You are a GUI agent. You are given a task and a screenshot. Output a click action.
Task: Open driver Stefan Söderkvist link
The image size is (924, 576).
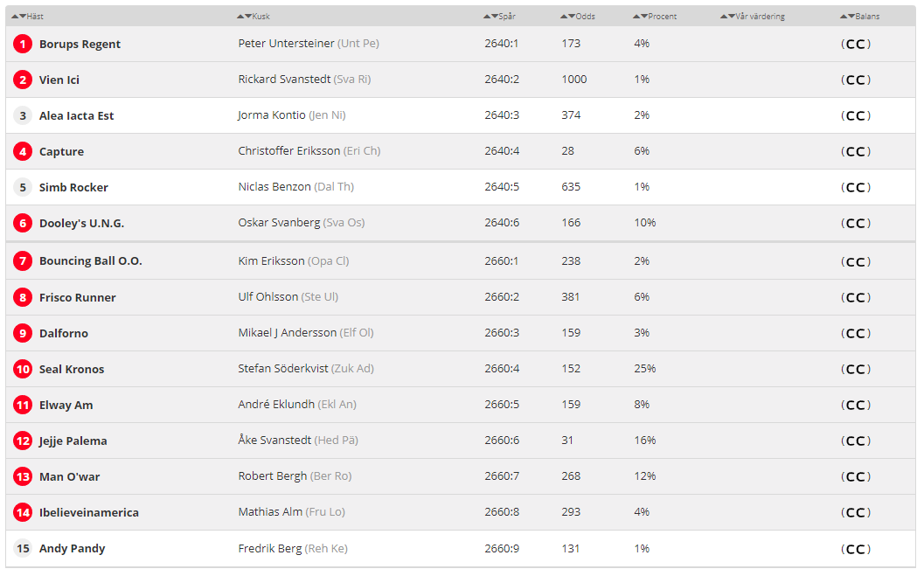click(283, 369)
